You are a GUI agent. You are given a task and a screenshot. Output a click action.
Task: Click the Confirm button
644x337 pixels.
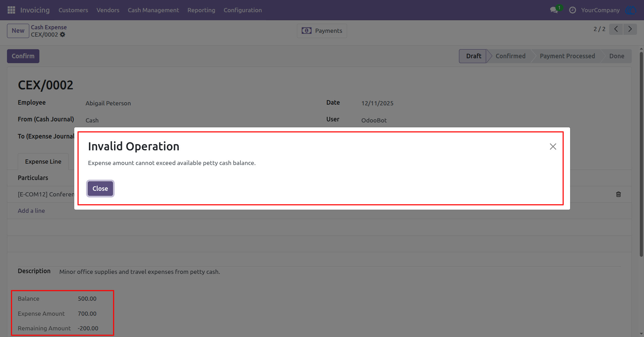23,56
